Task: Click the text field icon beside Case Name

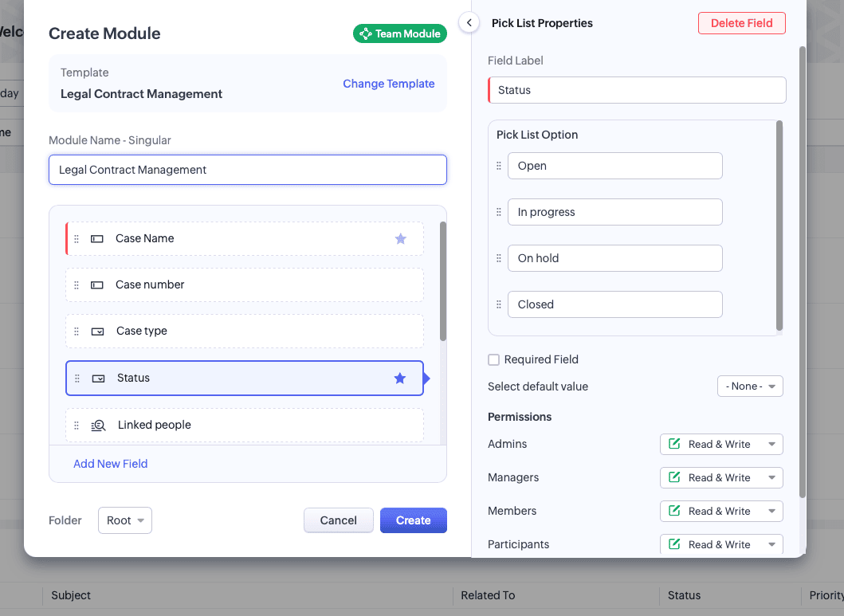Action: (x=96, y=238)
